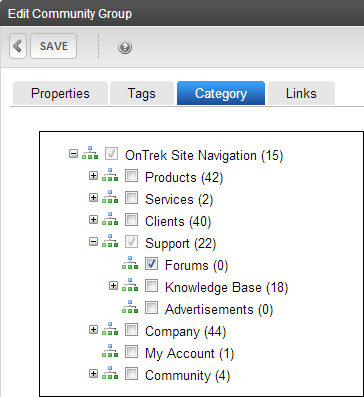Expand the Clients tree node
364x397 pixels.
[x=94, y=220]
